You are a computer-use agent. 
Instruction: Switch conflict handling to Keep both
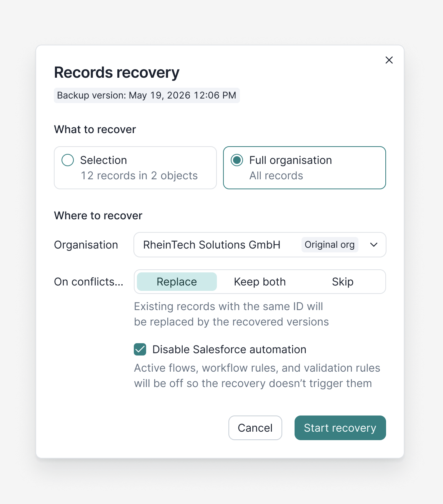(x=260, y=282)
